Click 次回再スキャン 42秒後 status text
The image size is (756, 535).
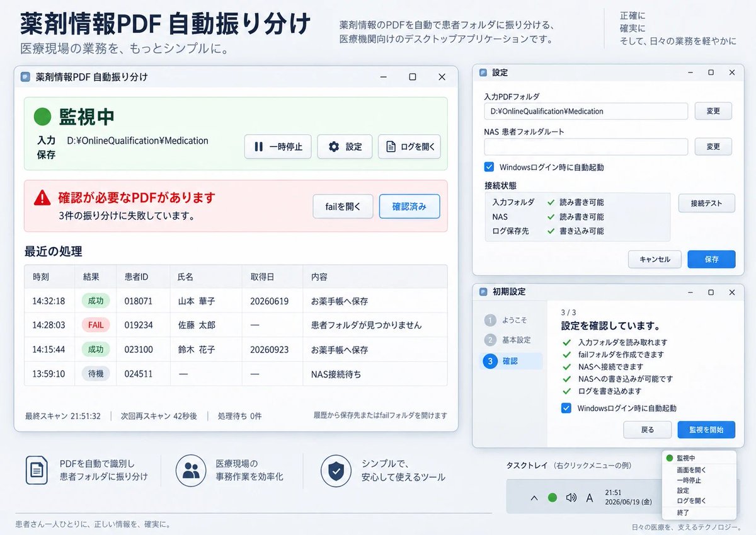pyautogui.click(x=159, y=416)
